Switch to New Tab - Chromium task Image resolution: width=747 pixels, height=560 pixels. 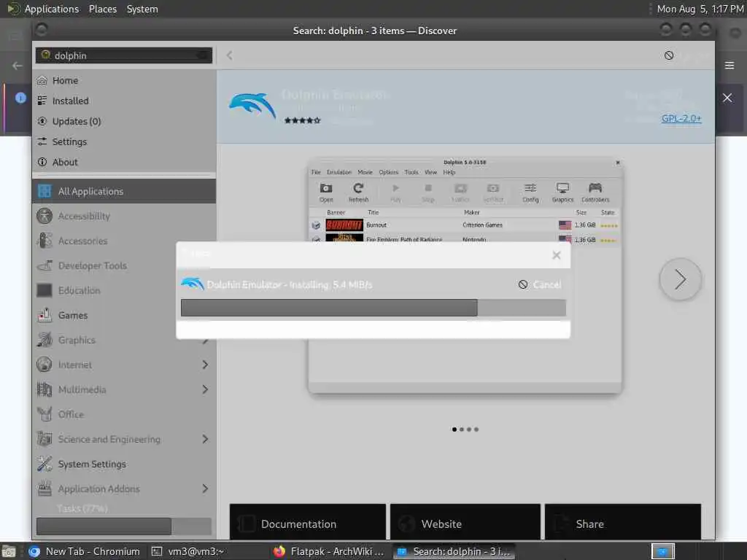(x=85, y=551)
